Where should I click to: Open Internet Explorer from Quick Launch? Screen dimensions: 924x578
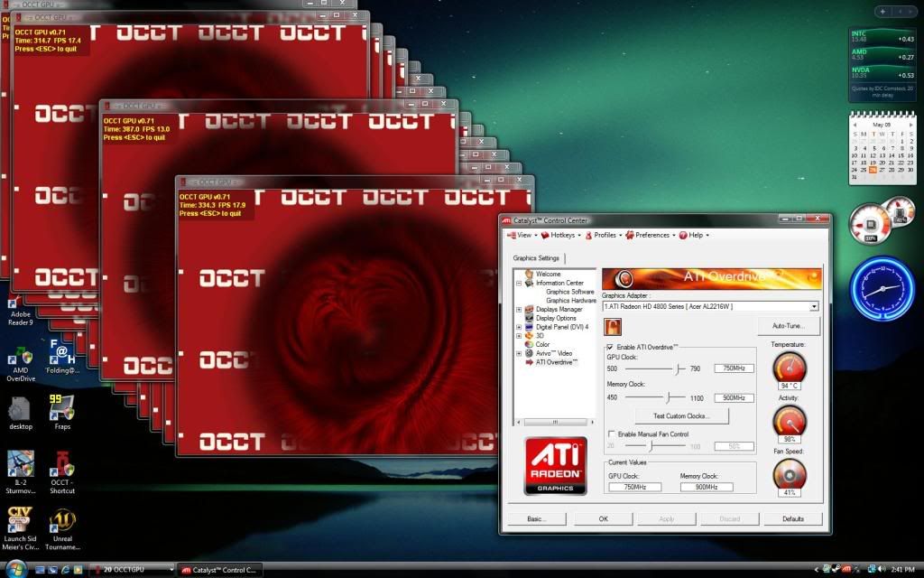[65, 570]
